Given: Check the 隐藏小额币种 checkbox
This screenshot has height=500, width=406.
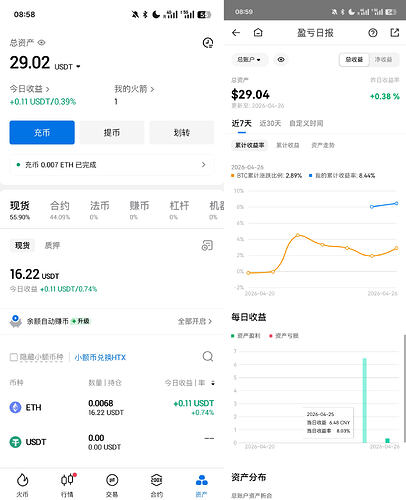Looking at the screenshot, I should pos(14,357).
